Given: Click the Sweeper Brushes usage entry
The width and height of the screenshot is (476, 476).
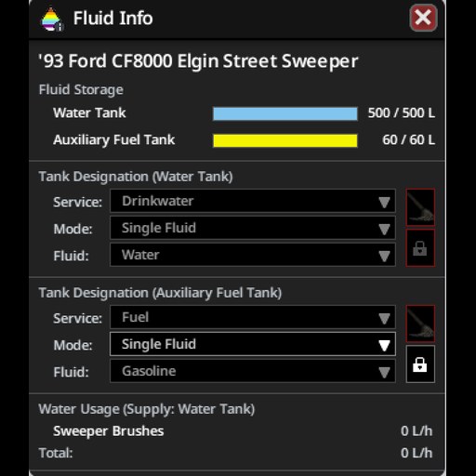Looking at the screenshot, I should [109, 431].
